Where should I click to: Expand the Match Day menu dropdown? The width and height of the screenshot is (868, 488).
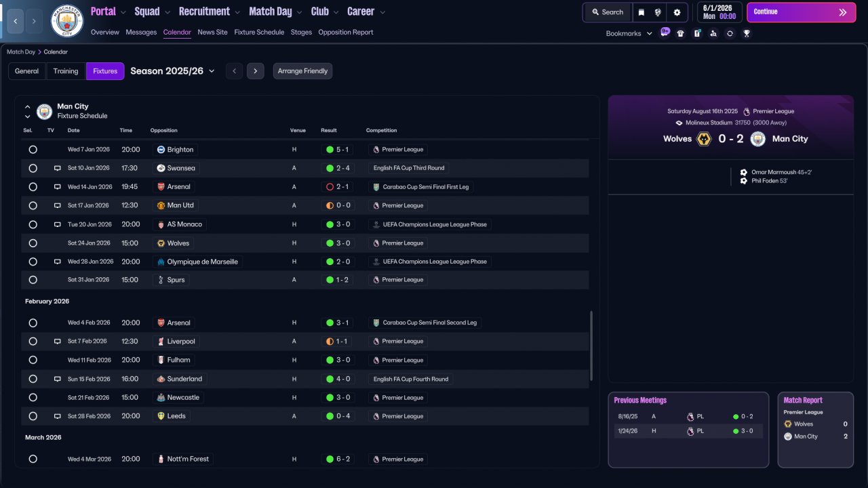click(298, 12)
